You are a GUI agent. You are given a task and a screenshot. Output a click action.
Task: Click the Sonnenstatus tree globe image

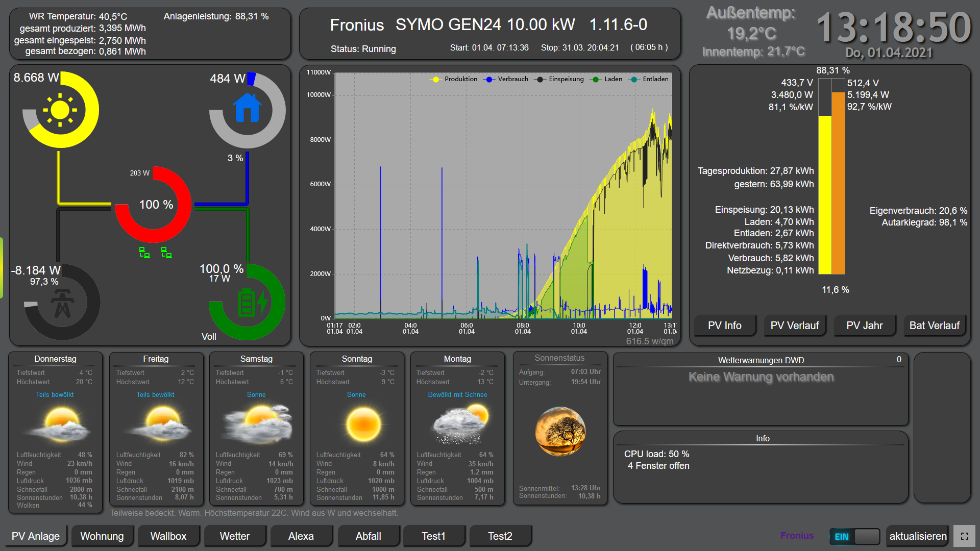point(560,431)
